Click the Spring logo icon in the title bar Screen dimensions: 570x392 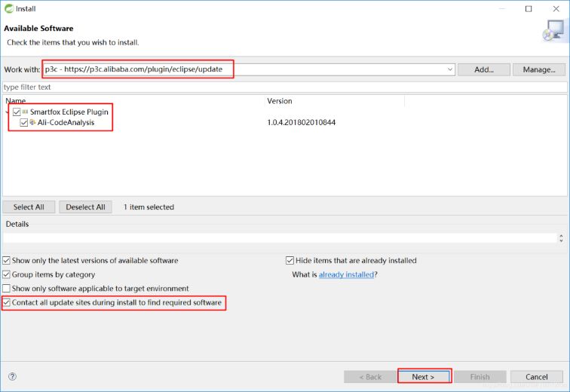coord(9,8)
